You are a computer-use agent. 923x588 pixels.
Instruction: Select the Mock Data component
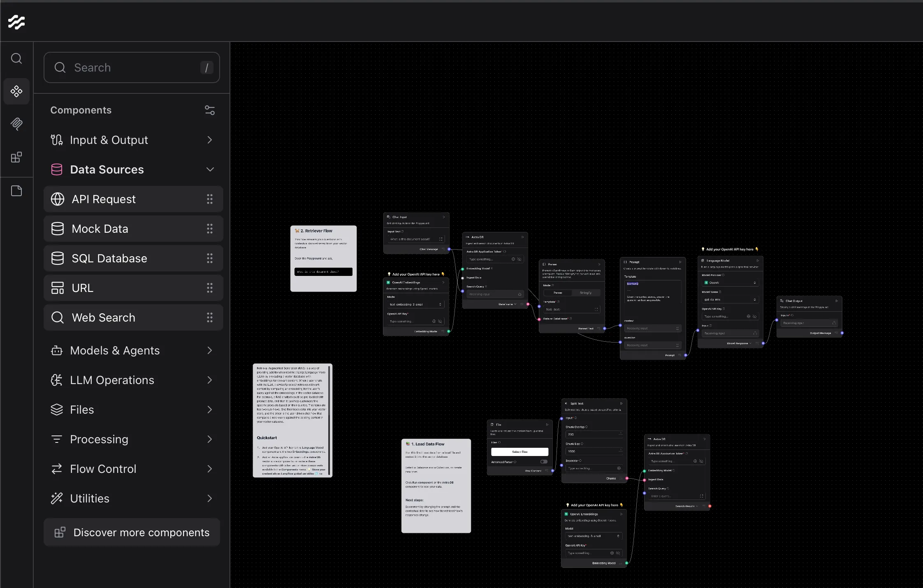[x=100, y=229]
